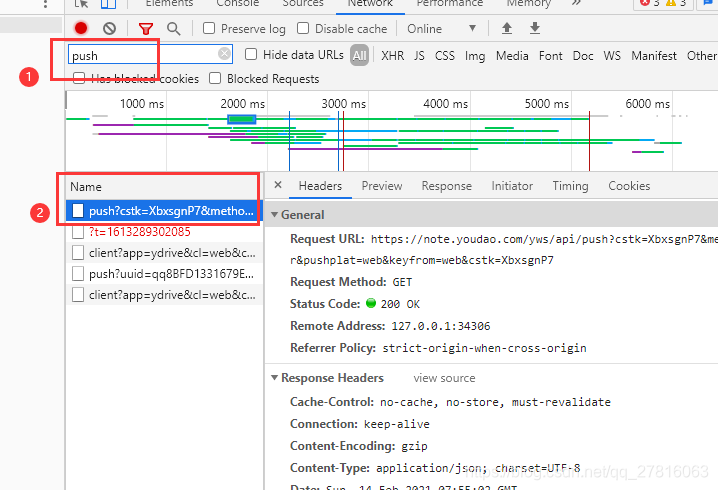Toggle device toolbar icon
This screenshot has height=490, width=718.
coord(109,4)
